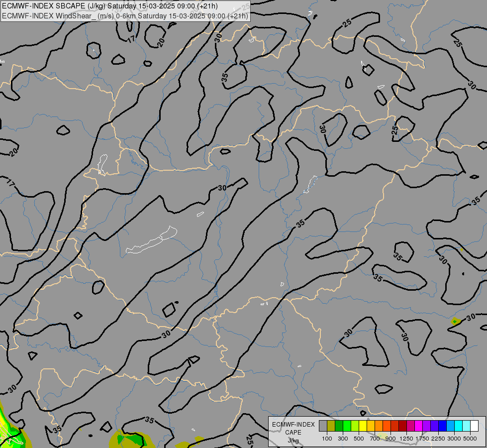This screenshot has width=487, height=448.
Task: Click the pure yellow legend swatch
Action: (363, 426)
